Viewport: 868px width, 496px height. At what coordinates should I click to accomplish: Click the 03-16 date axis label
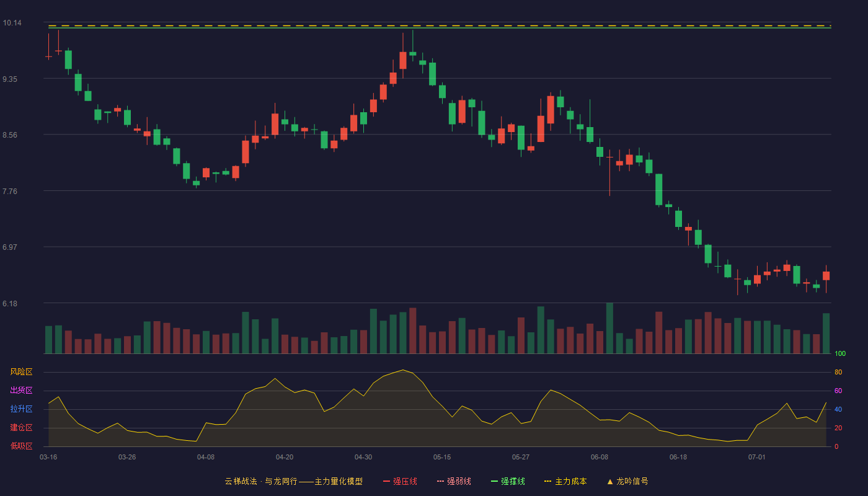pyautogui.click(x=48, y=457)
